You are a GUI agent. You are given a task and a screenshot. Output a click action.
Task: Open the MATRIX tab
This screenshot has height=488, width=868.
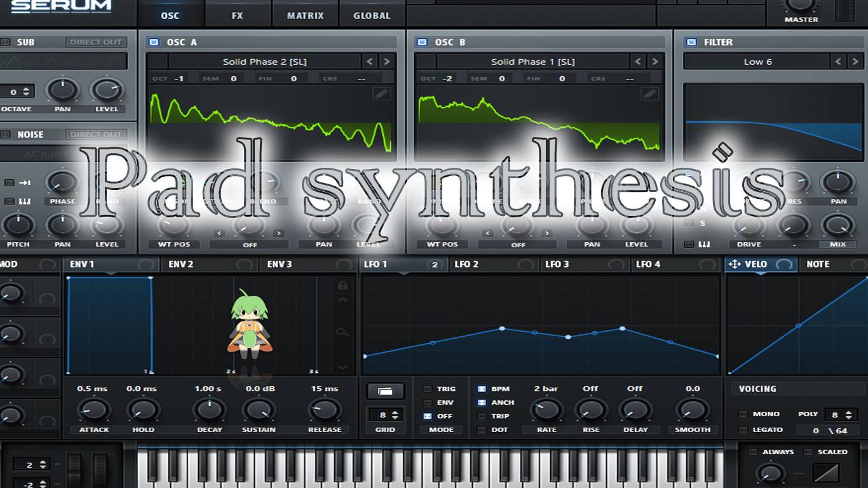[x=306, y=15]
